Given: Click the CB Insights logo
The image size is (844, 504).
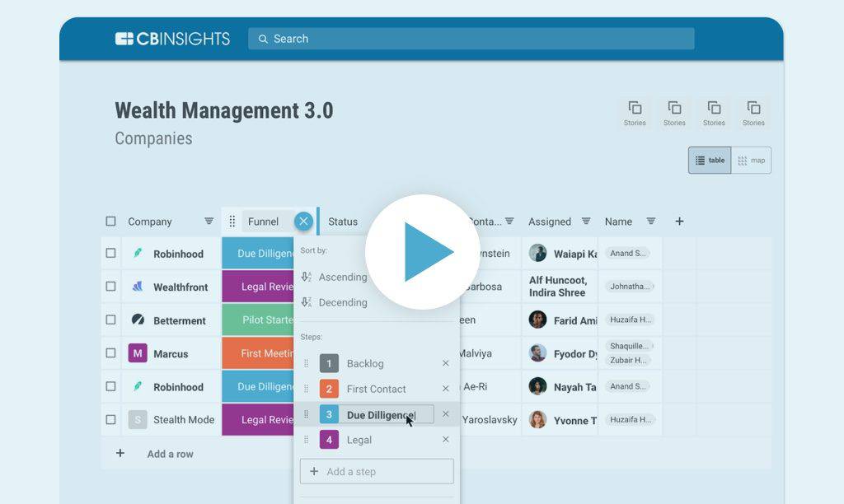Looking at the screenshot, I should (x=172, y=39).
